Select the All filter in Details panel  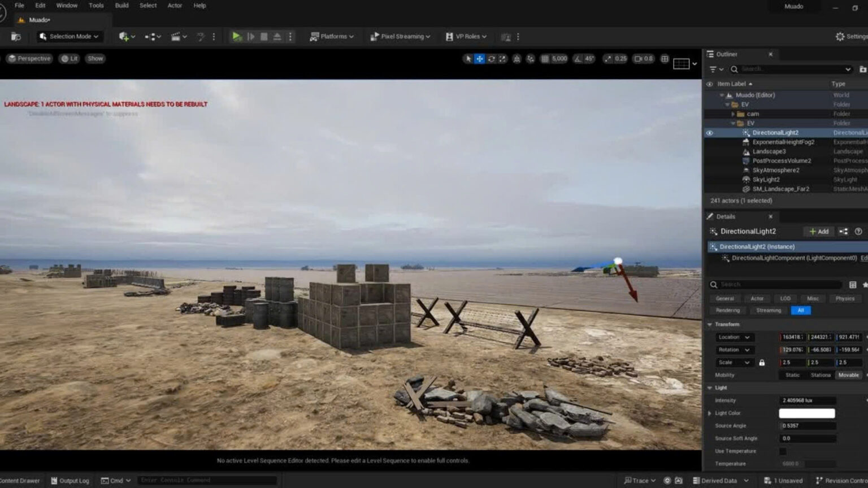(801, 311)
